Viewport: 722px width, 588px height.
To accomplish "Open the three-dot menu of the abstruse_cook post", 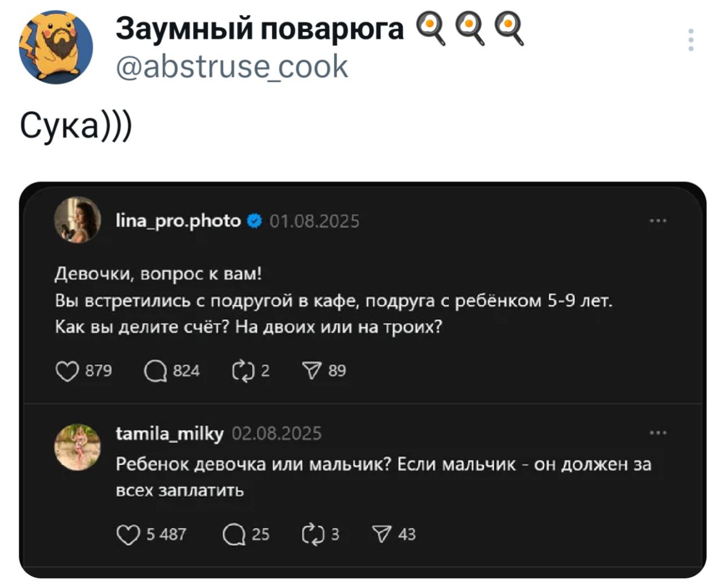I will (691, 40).
